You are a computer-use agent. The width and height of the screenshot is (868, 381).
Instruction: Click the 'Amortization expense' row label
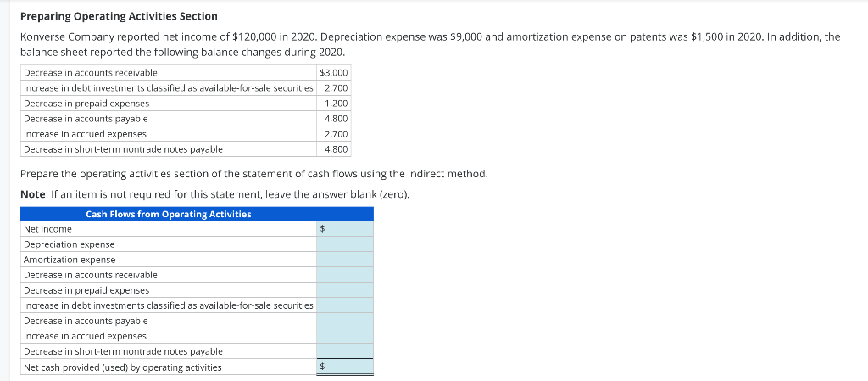coord(70,260)
